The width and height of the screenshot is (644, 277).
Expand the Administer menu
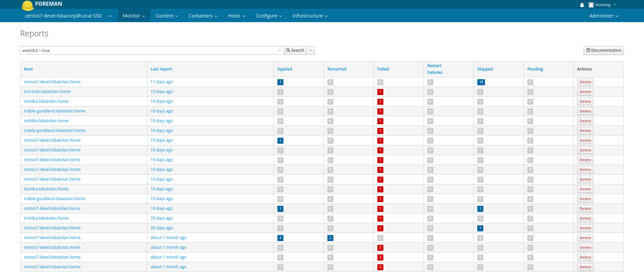click(x=604, y=16)
